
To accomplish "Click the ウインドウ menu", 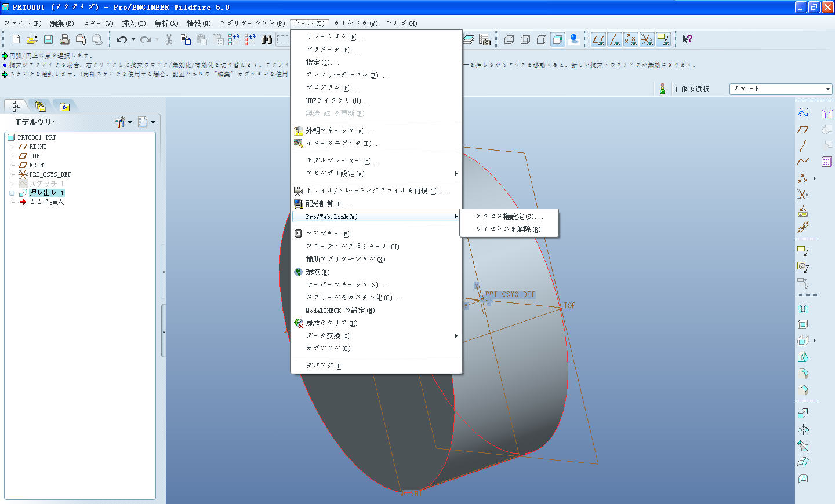I will tap(355, 23).
